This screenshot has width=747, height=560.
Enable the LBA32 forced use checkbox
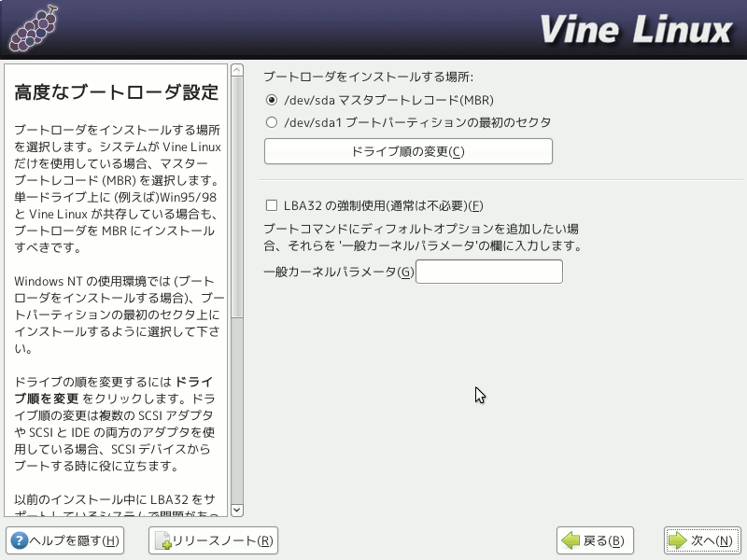(x=272, y=205)
